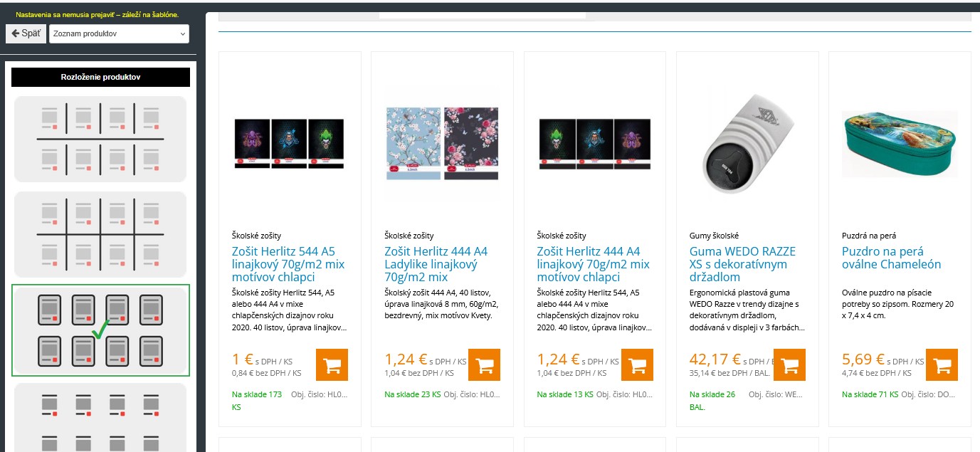This screenshot has width=980, height=452.
Task: Click the 1 € price with DPH
Action: pos(243,359)
